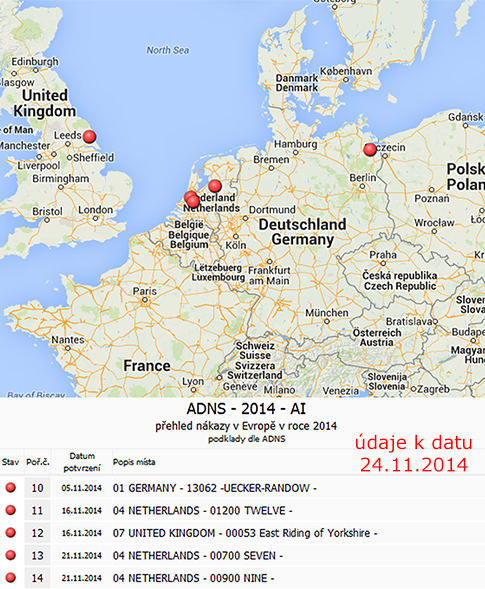This screenshot has height=589, width=485.
Task: Click '04 NETHERLANDS - 00700 SEVEN' entry
Action: tap(198, 556)
